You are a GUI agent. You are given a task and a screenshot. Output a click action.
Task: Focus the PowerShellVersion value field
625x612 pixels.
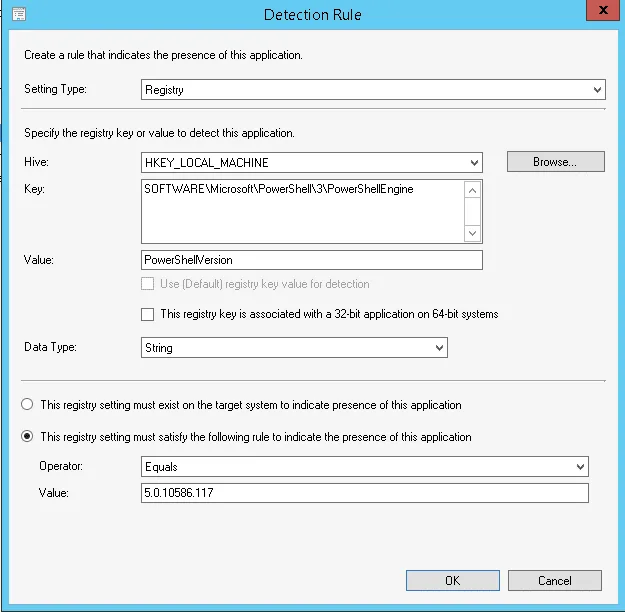pos(312,260)
